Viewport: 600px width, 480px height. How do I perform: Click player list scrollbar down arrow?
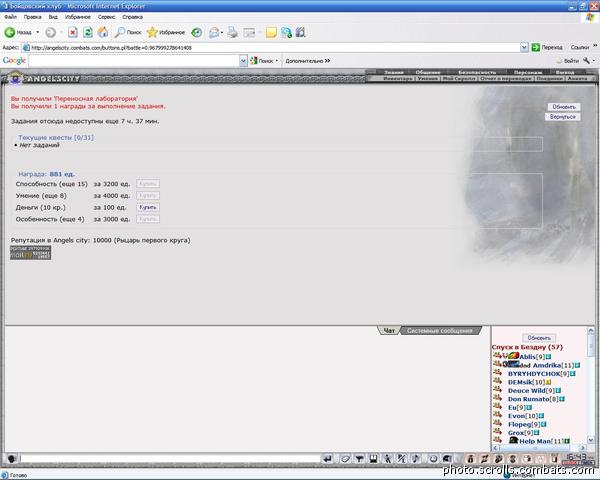(590, 440)
